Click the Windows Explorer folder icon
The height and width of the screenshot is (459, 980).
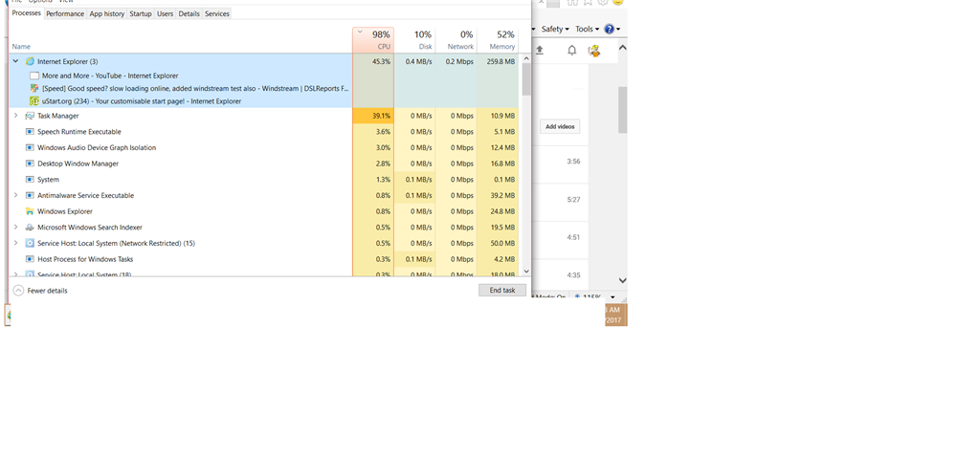point(30,211)
